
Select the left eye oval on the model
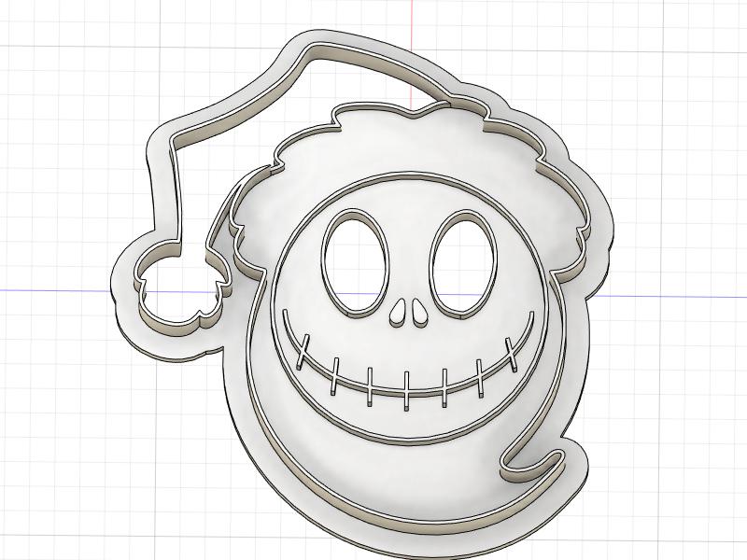point(356,263)
